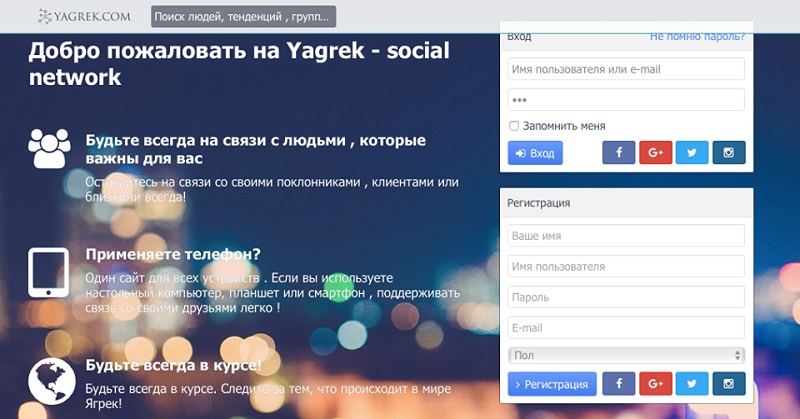This screenshot has height=419, width=800.
Task: Sign up with Google+ in registration panel
Action: tap(655, 384)
